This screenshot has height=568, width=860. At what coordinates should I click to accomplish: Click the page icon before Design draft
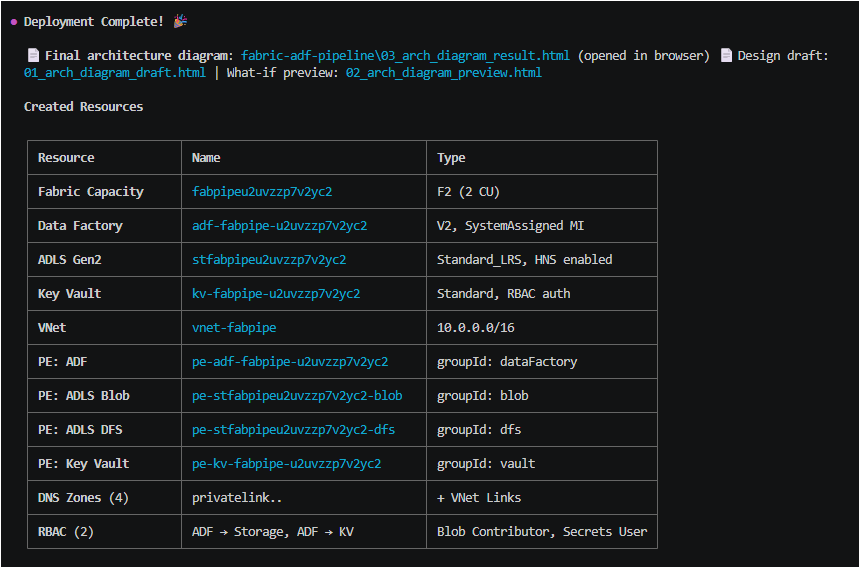point(725,56)
